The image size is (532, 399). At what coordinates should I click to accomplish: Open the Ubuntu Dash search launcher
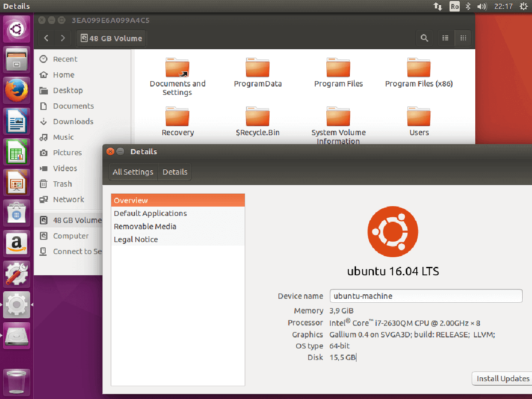pyautogui.click(x=17, y=29)
